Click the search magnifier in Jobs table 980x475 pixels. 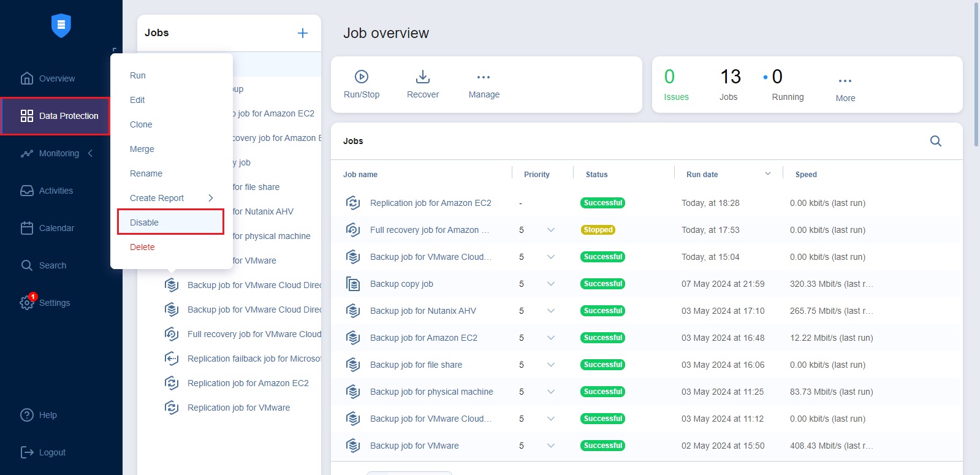935,141
